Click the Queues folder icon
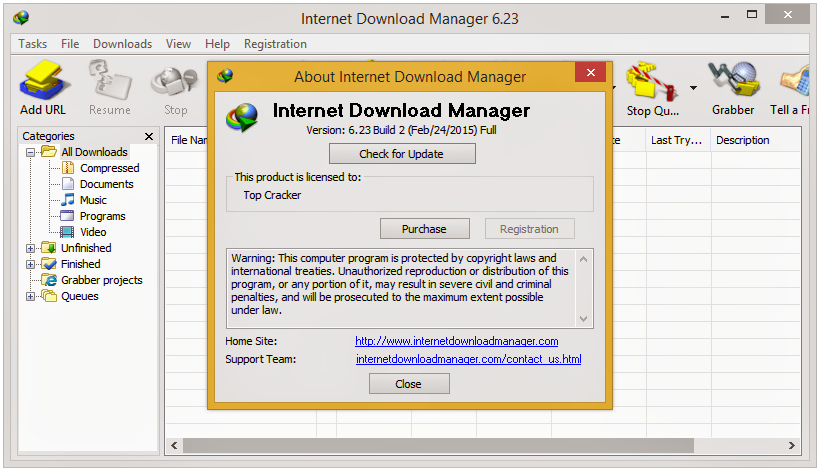The image size is (820, 472). 49,296
